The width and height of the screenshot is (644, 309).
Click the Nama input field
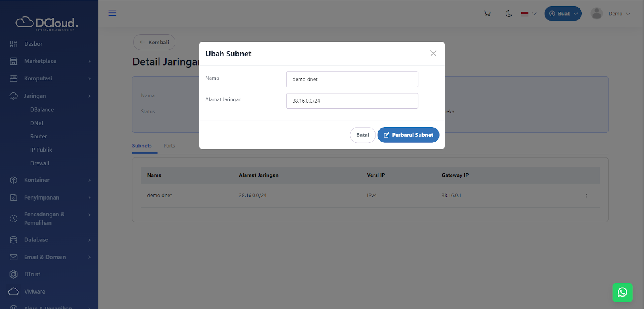[x=351, y=79]
